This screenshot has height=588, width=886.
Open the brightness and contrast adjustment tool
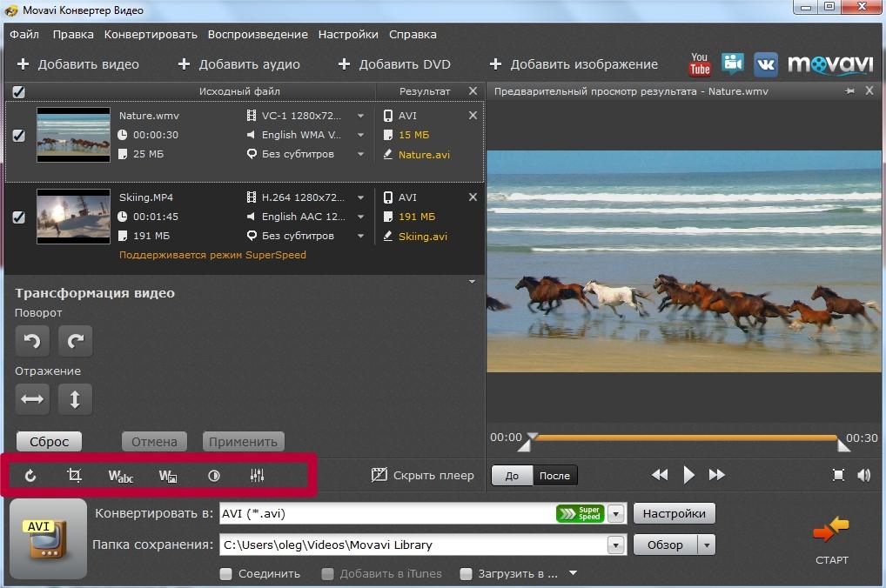coord(213,476)
